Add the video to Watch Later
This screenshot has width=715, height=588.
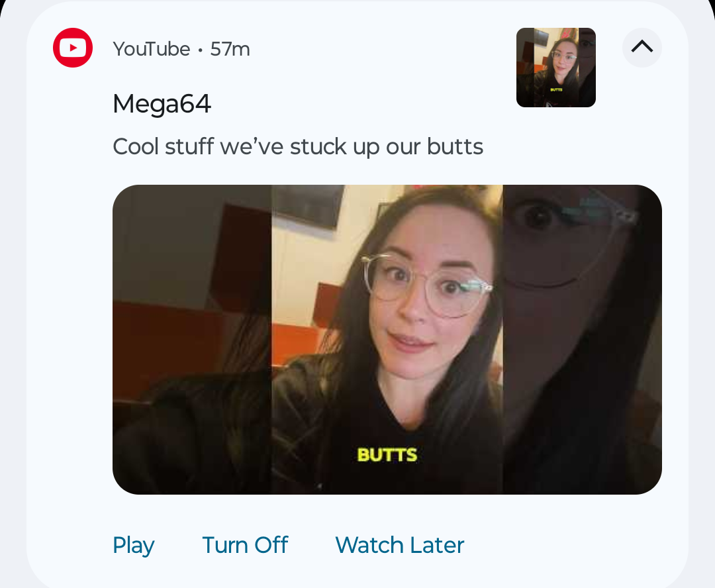tap(399, 545)
